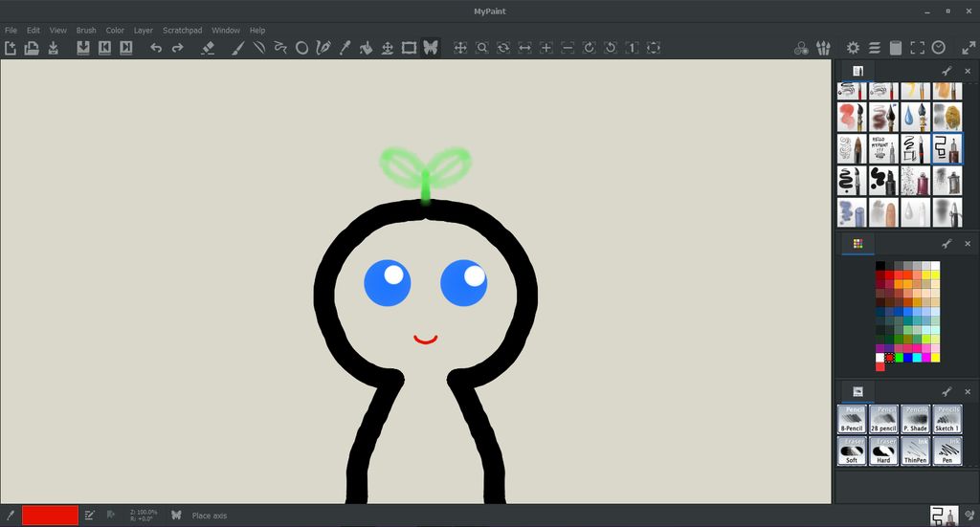Select the ellipse drawing tool
980x527 pixels.
point(301,48)
